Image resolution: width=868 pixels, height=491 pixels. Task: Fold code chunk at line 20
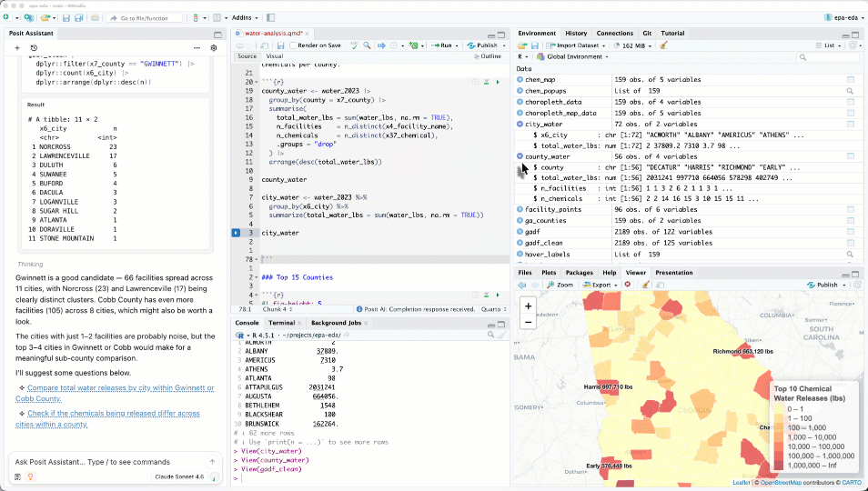click(257, 82)
